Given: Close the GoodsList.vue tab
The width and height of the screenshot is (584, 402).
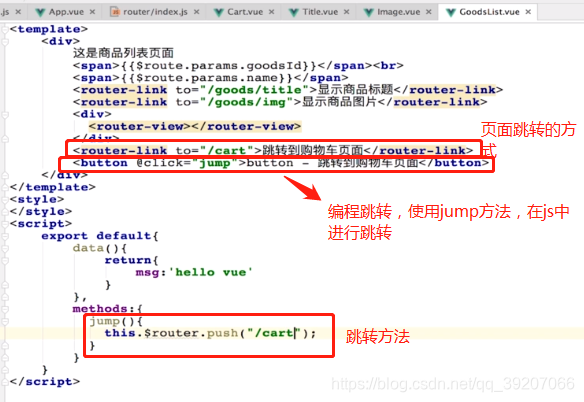Looking at the screenshot, I should click(528, 12).
